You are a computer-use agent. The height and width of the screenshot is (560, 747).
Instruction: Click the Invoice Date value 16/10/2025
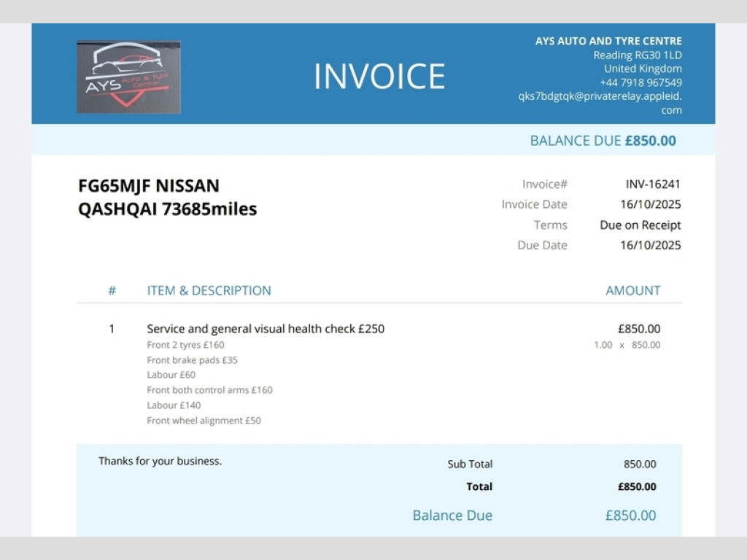tap(650, 204)
